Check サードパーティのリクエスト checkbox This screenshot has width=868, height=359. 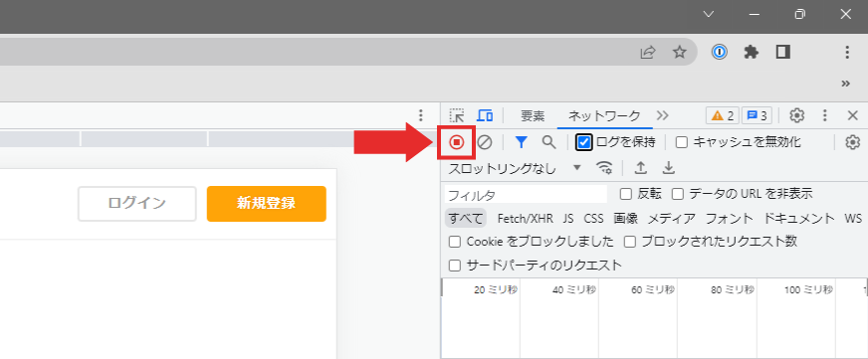(455, 266)
